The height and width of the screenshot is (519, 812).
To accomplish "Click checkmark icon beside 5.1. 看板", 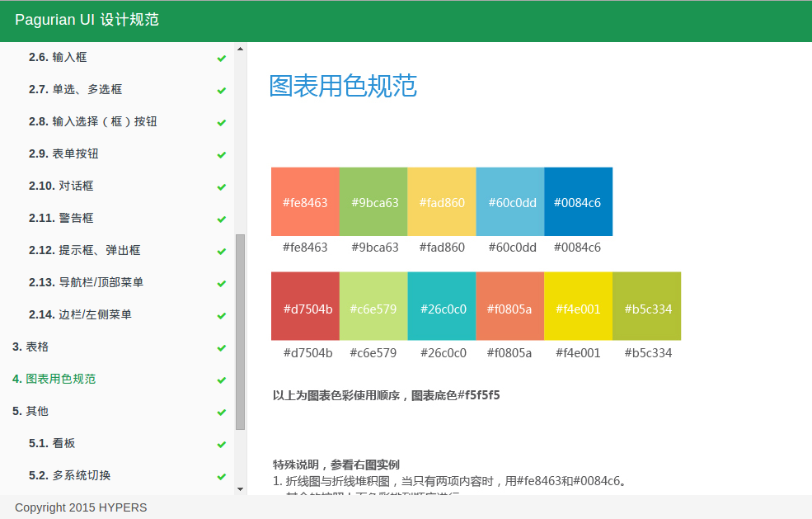I will (222, 444).
